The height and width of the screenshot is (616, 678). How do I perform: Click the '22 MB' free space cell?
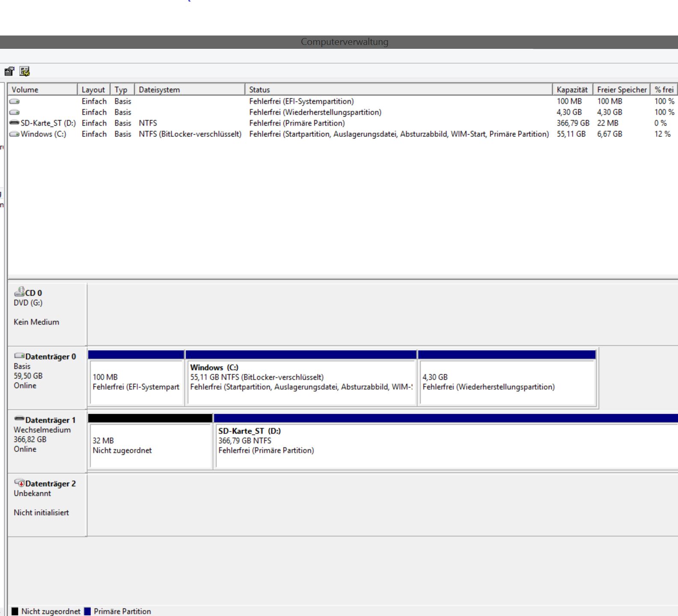(x=607, y=123)
